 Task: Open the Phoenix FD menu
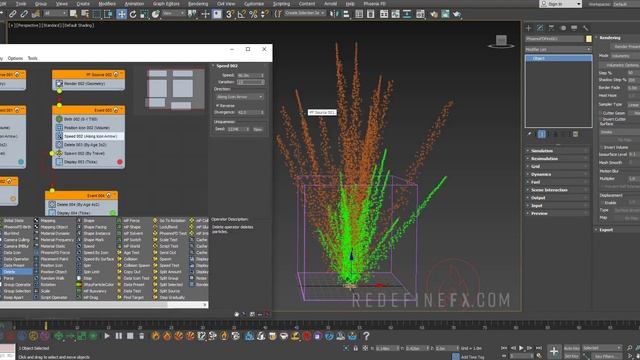pos(374,4)
